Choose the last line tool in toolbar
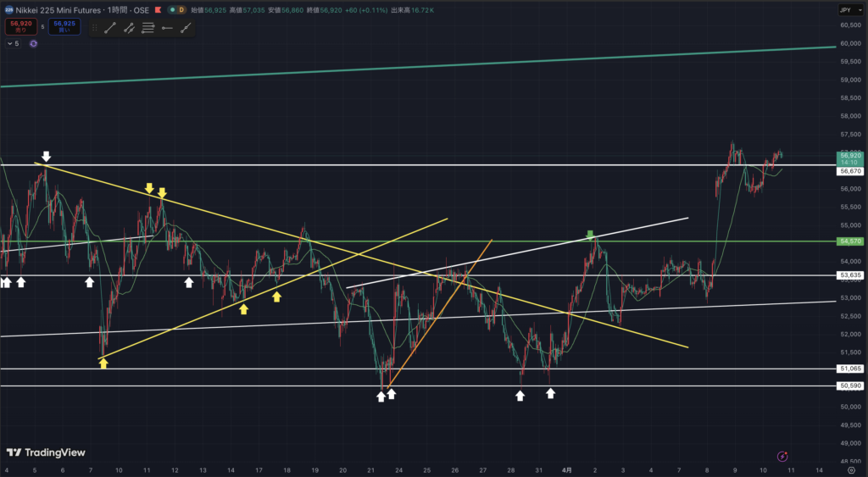Image resolution: width=868 pixels, height=477 pixels. (x=185, y=28)
